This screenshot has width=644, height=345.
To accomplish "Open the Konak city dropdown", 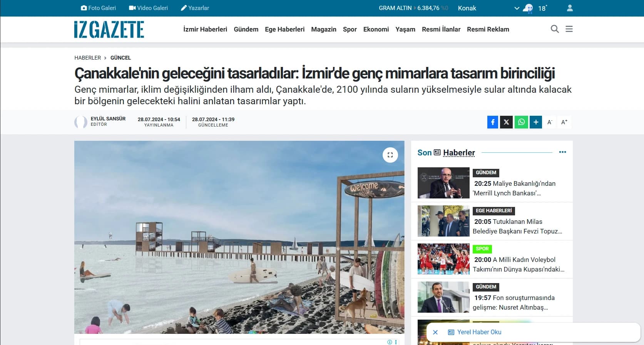I will (488, 8).
